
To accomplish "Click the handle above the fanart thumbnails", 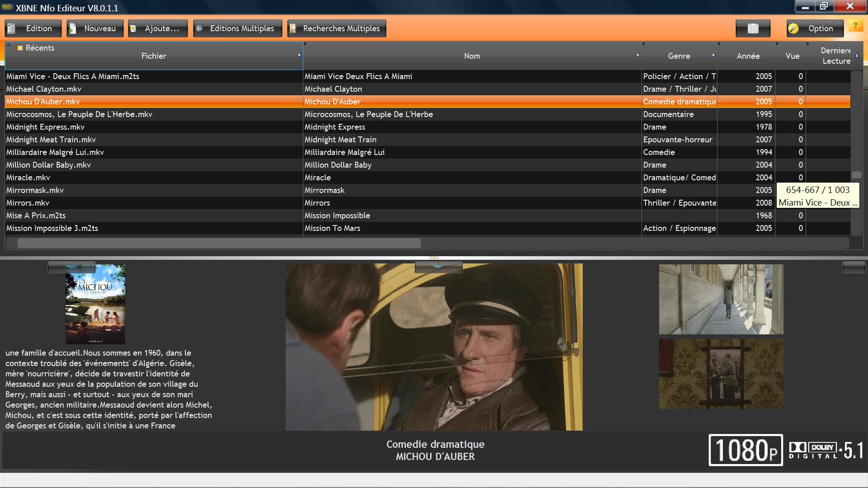I will tap(854, 267).
